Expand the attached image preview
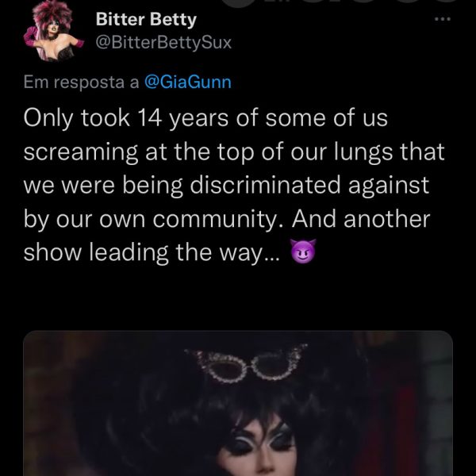Screen dimensions: 476x476 (238, 403)
